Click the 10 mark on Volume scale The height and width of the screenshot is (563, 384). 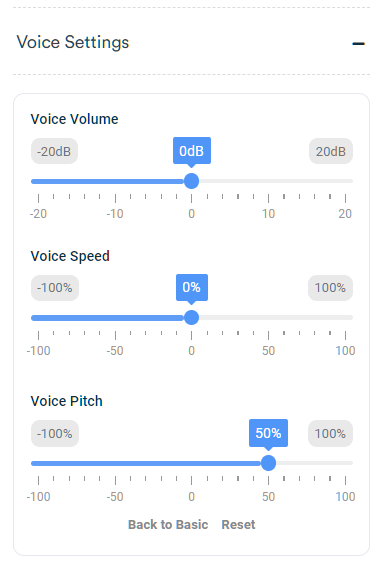coord(268,214)
